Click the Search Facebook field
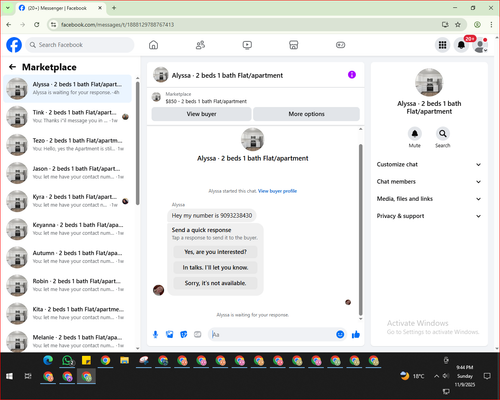 [x=80, y=45]
